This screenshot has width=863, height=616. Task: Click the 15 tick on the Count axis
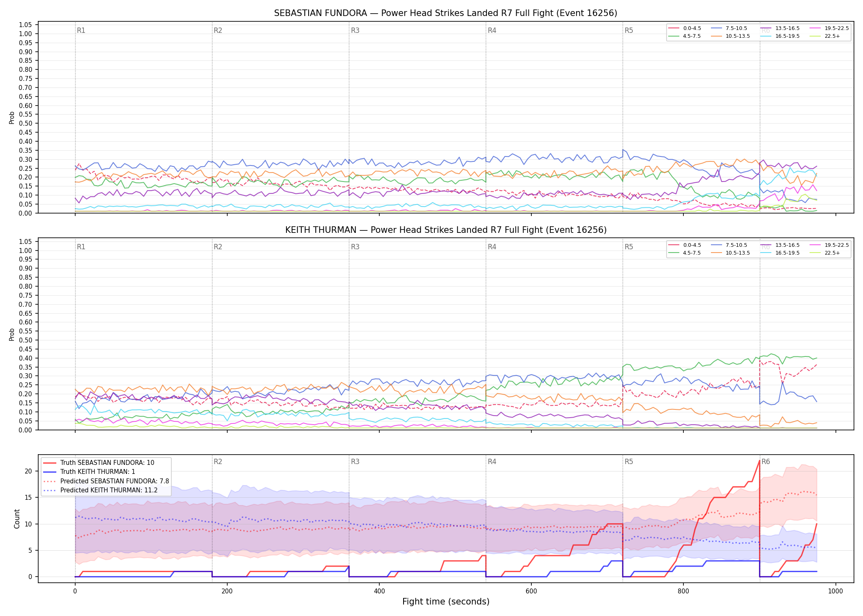28,497
